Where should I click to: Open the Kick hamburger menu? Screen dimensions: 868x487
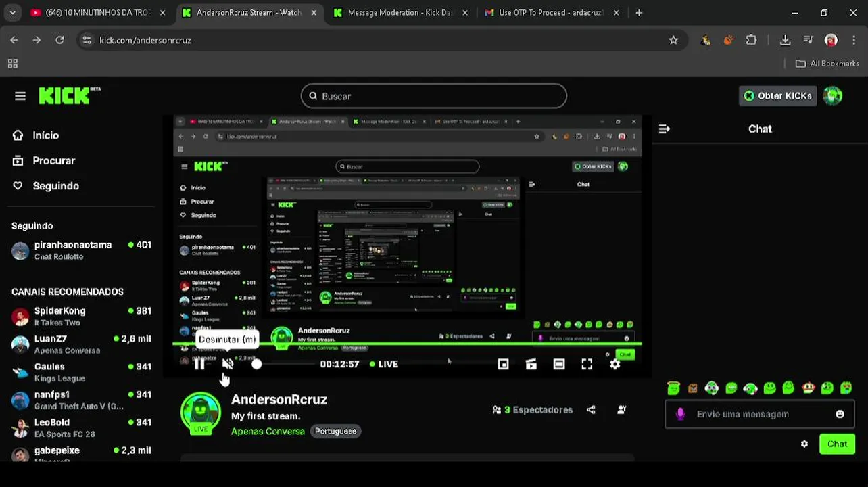(20, 96)
